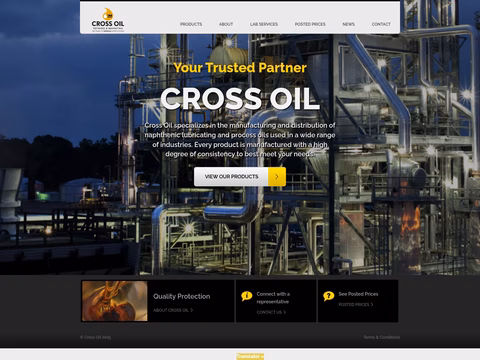Image resolution: width=480 pixels, height=360 pixels.
Task: Click the See Posted Prices text
Action: pyautogui.click(x=358, y=294)
